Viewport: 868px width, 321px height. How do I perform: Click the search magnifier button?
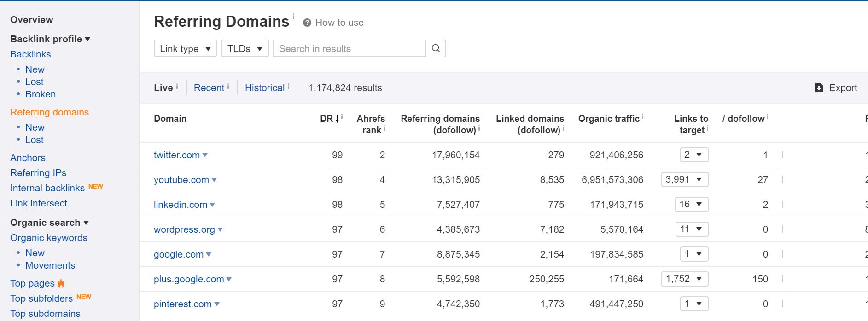tap(436, 48)
